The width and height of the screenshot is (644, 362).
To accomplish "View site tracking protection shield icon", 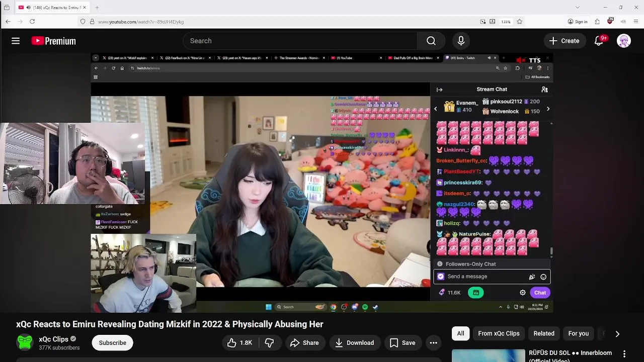I will click(x=83, y=22).
